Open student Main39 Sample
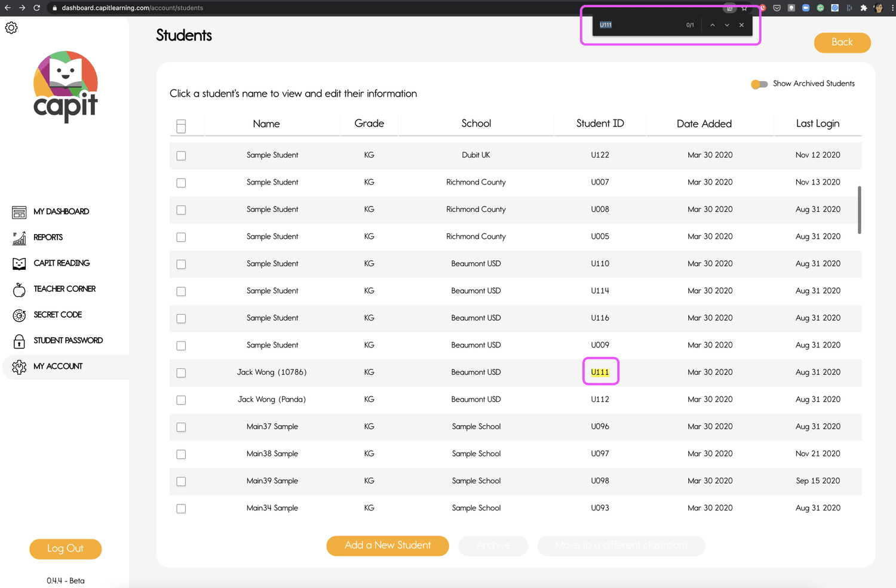The image size is (896, 588). pos(272,481)
